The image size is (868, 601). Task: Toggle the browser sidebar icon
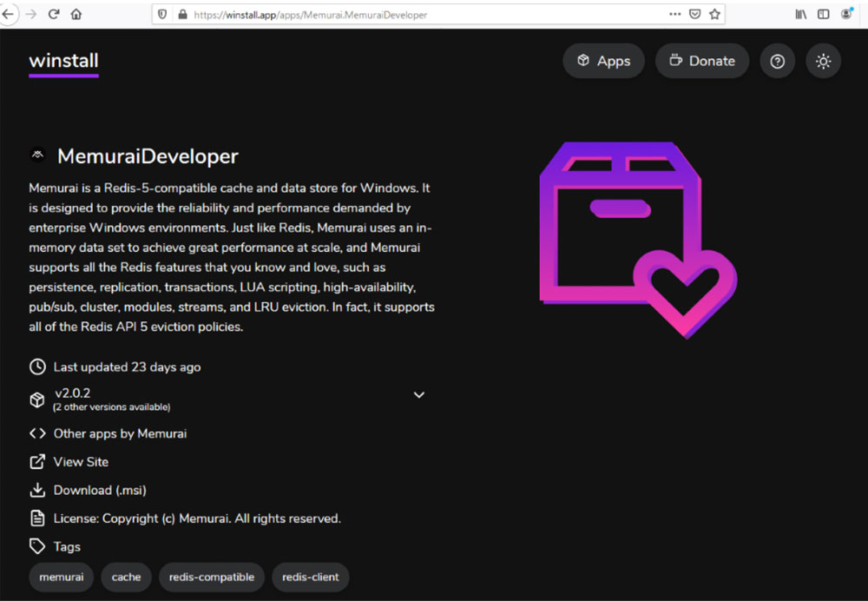click(x=823, y=15)
